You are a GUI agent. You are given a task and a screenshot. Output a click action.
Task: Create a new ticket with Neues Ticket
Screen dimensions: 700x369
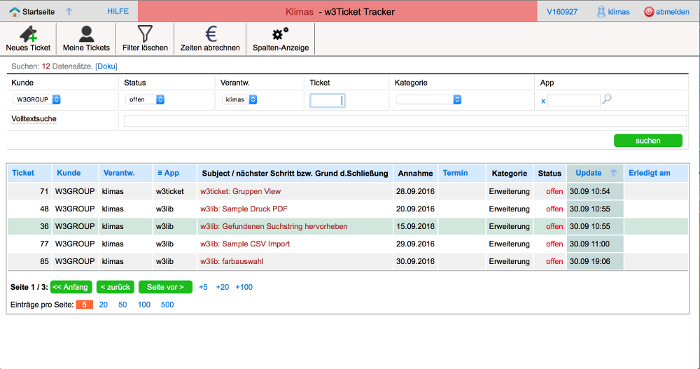(x=28, y=39)
